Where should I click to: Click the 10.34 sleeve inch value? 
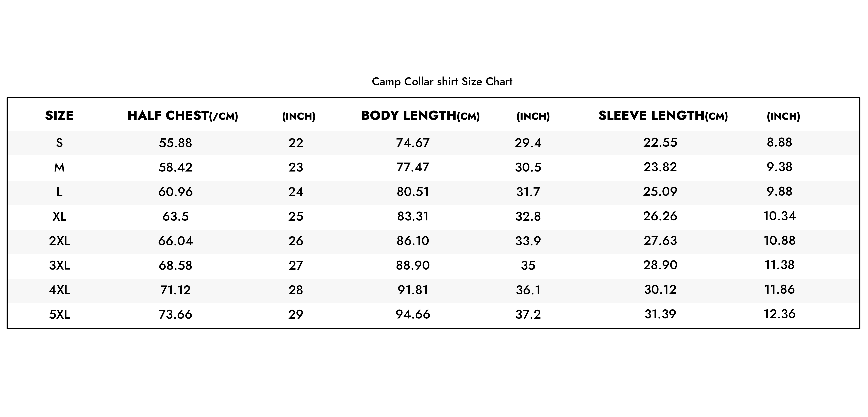(x=779, y=216)
